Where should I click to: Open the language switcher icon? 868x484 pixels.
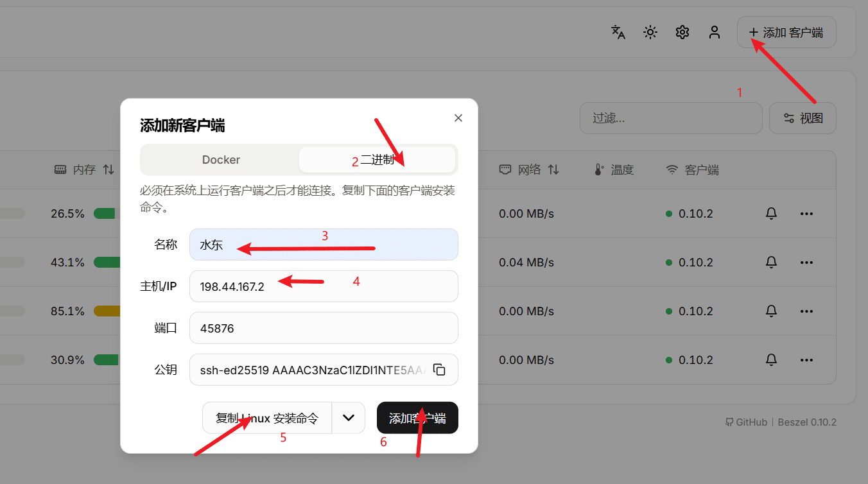point(618,32)
